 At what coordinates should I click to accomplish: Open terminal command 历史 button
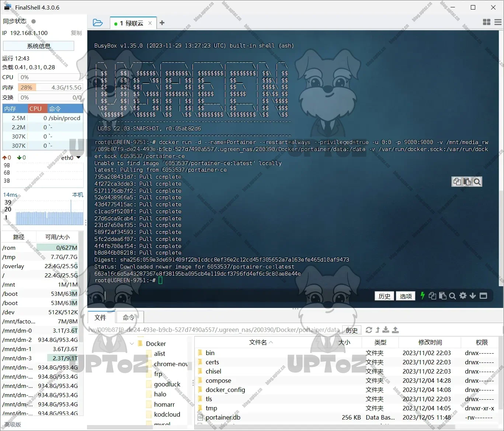coord(385,296)
